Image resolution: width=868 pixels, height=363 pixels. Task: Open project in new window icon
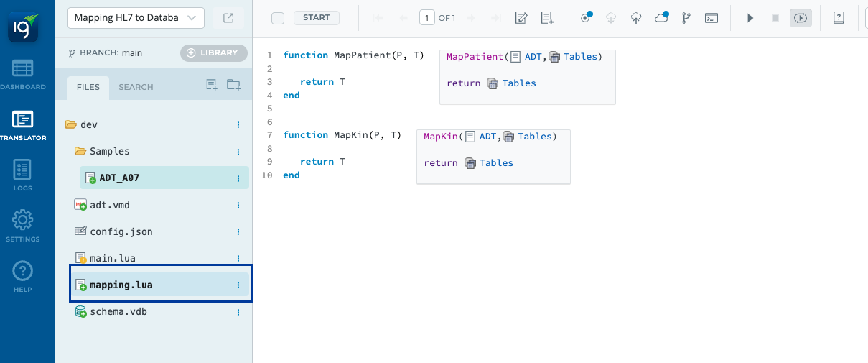pos(228,18)
